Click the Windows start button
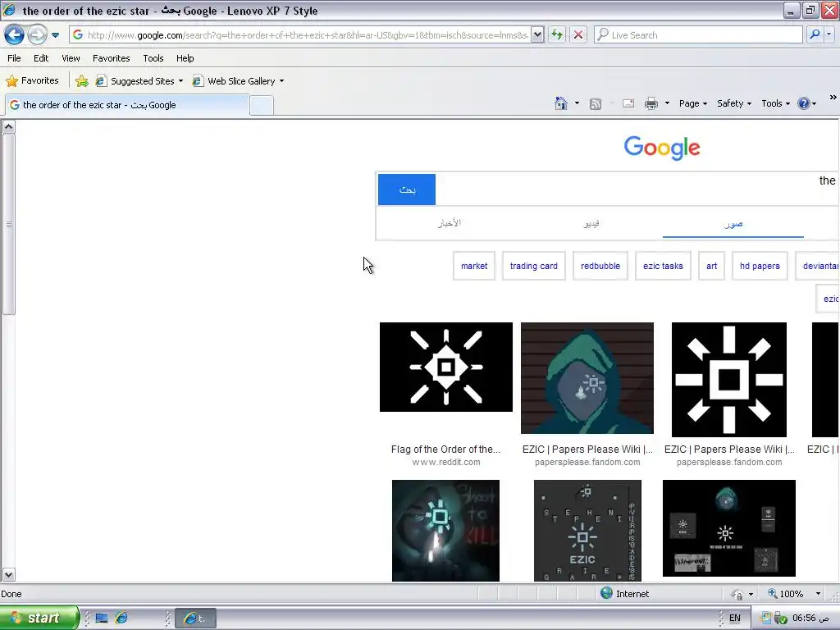840x630 pixels. (x=39, y=618)
